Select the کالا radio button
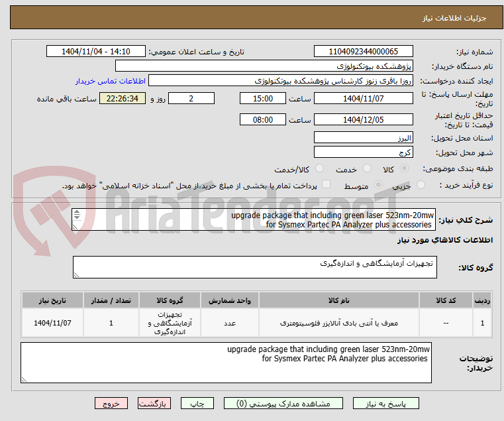Image resolution: width=504 pixels, height=421 pixels. point(405,168)
